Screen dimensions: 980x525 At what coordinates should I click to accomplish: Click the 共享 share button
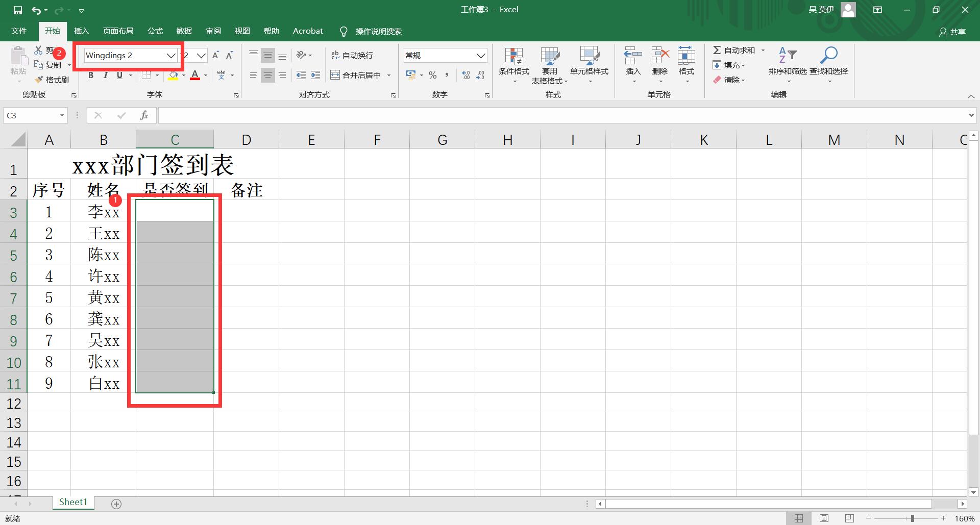952,32
